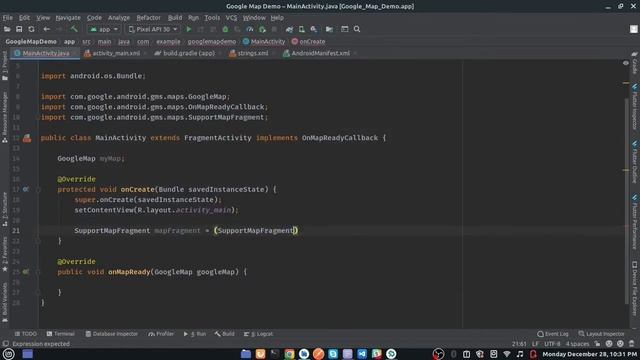Open the Project tool window
The width and height of the screenshot is (640, 360).
pyautogui.click(x=5, y=66)
